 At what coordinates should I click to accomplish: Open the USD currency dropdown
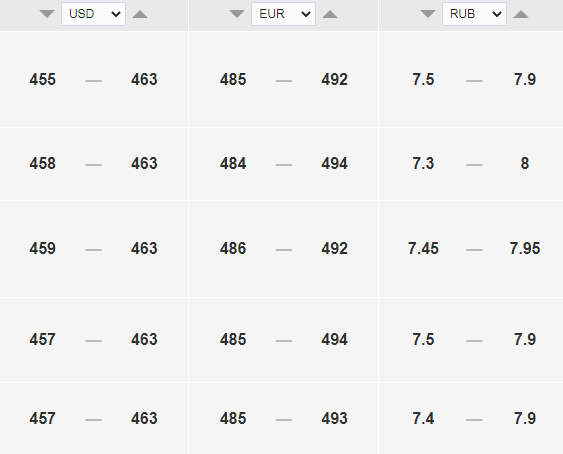(93, 14)
